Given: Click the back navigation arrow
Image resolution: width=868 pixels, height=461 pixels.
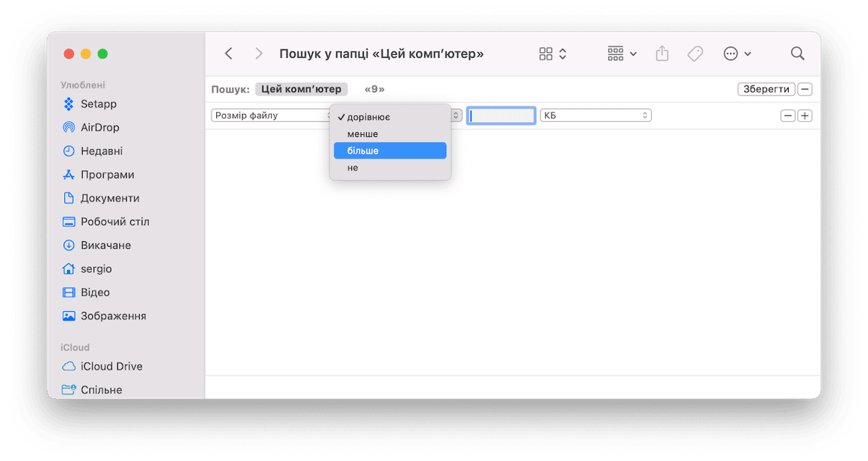Looking at the screenshot, I should pos(228,54).
